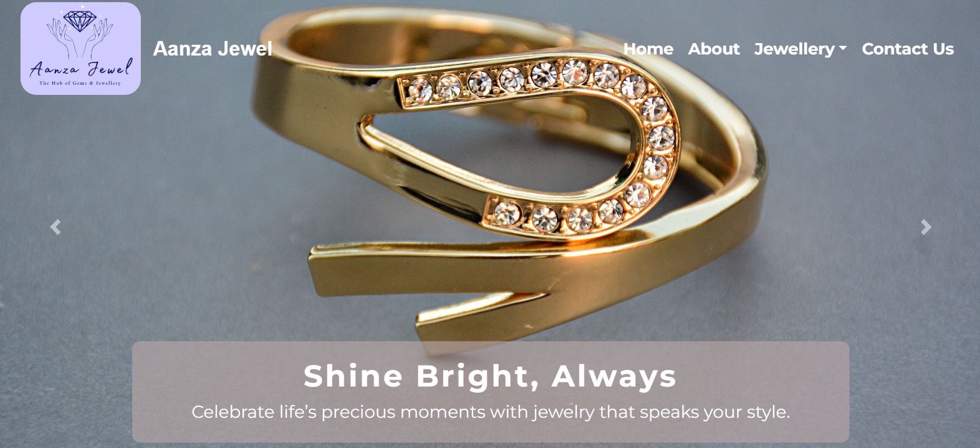Click the white Aanza Jewel brand text
The image size is (980, 448).
click(213, 49)
